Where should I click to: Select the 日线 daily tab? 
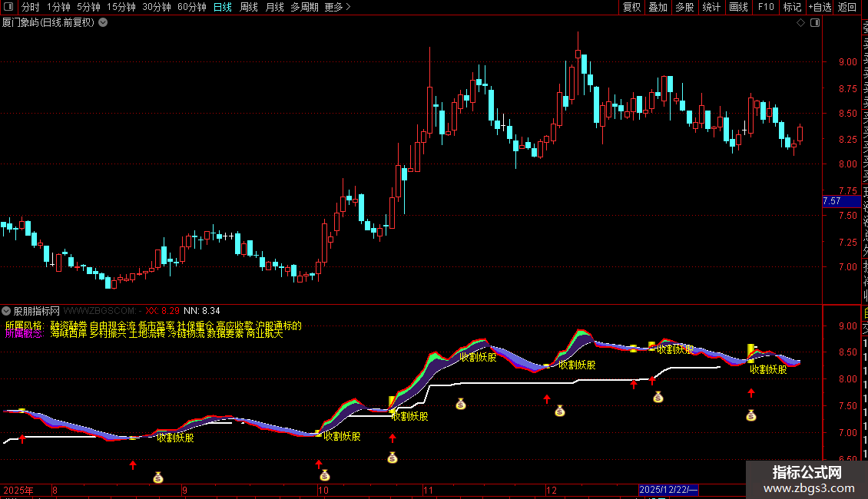pos(223,7)
